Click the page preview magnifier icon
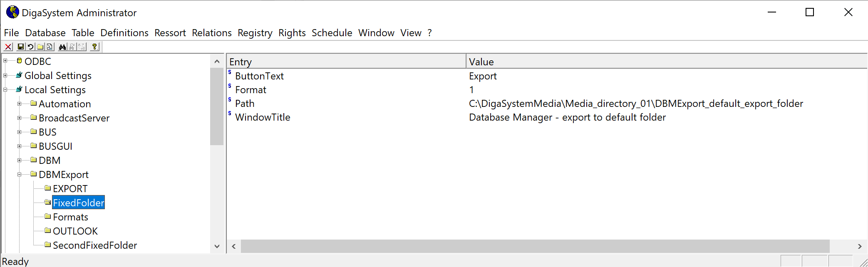The width and height of the screenshot is (868, 267). pos(50,47)
